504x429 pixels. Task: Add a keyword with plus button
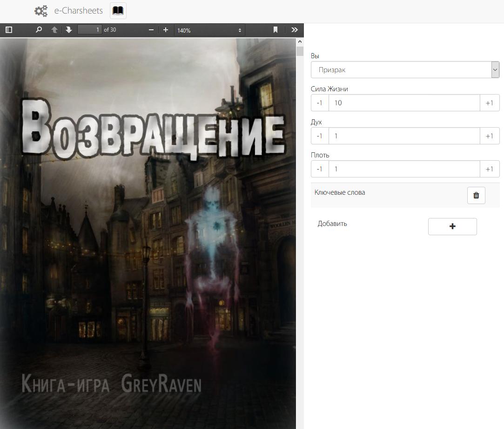coord(452,226)
